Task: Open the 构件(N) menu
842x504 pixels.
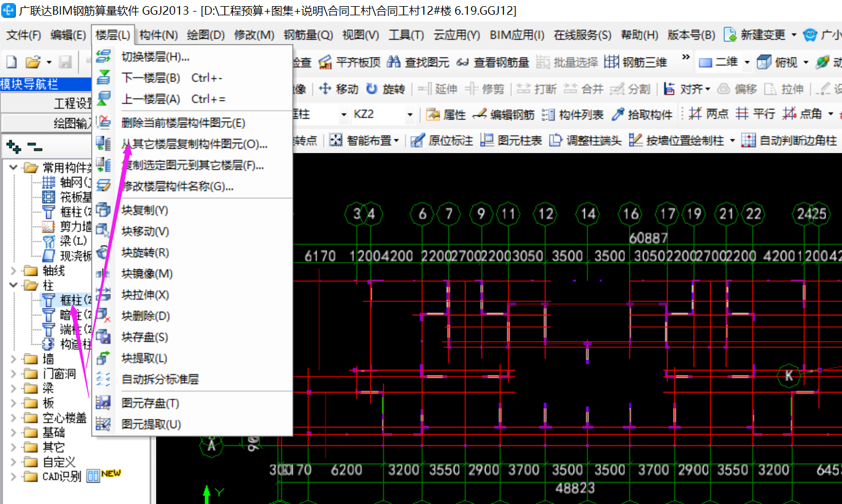Action: coord(159,35)
